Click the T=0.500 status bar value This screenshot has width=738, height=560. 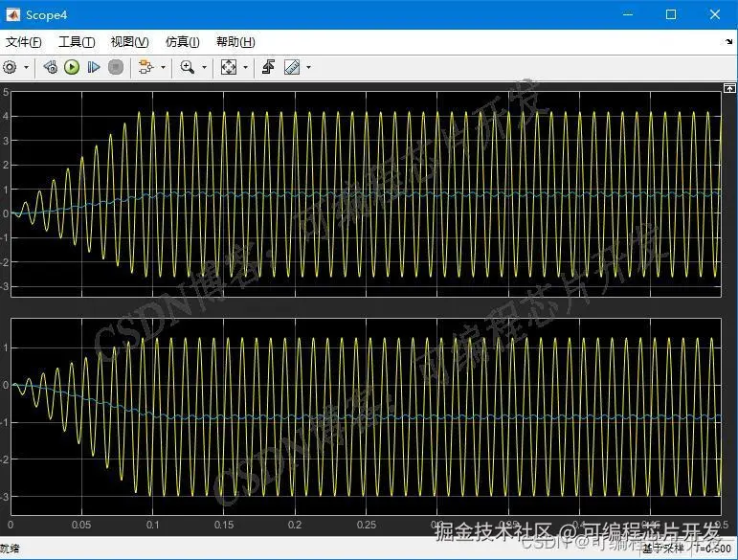(714, 549)
